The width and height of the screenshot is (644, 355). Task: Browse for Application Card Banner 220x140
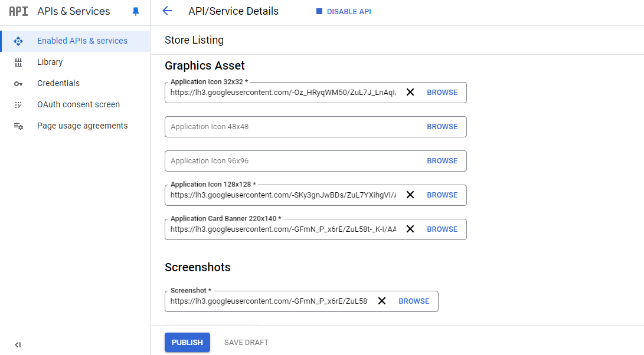[442, 229]
